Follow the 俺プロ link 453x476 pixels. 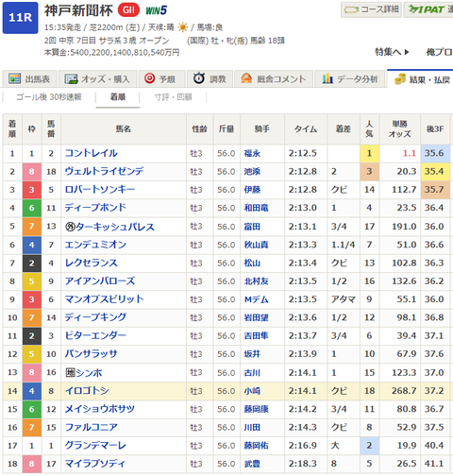pyautogui.click(x=440, y=52)
